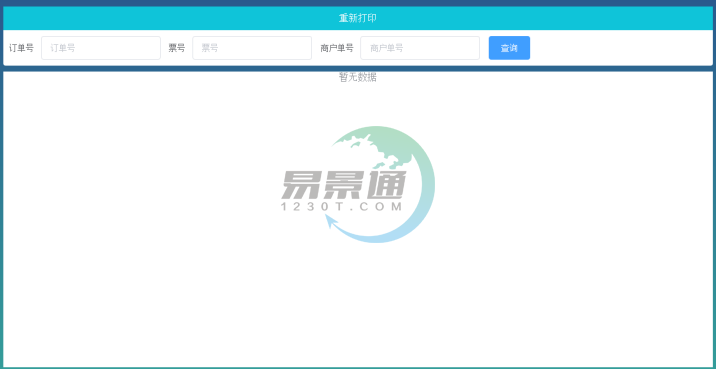Click the blue 查询 button

coord(509,48)
